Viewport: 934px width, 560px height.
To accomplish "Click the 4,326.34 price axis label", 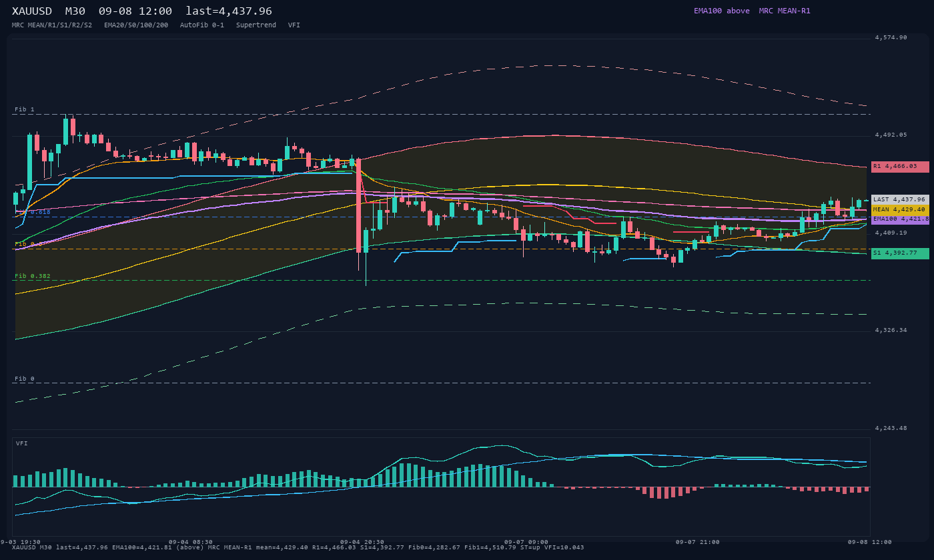I will 891,330.
